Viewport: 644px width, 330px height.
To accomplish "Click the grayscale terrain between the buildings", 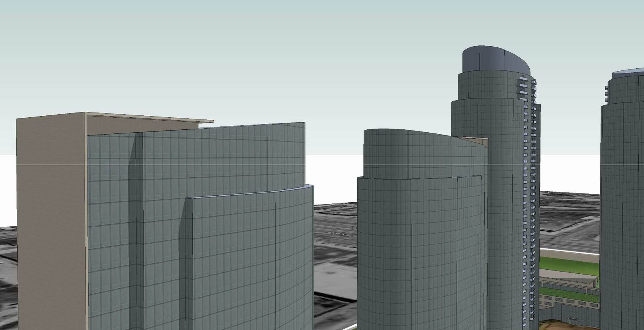I will [334, 249].
